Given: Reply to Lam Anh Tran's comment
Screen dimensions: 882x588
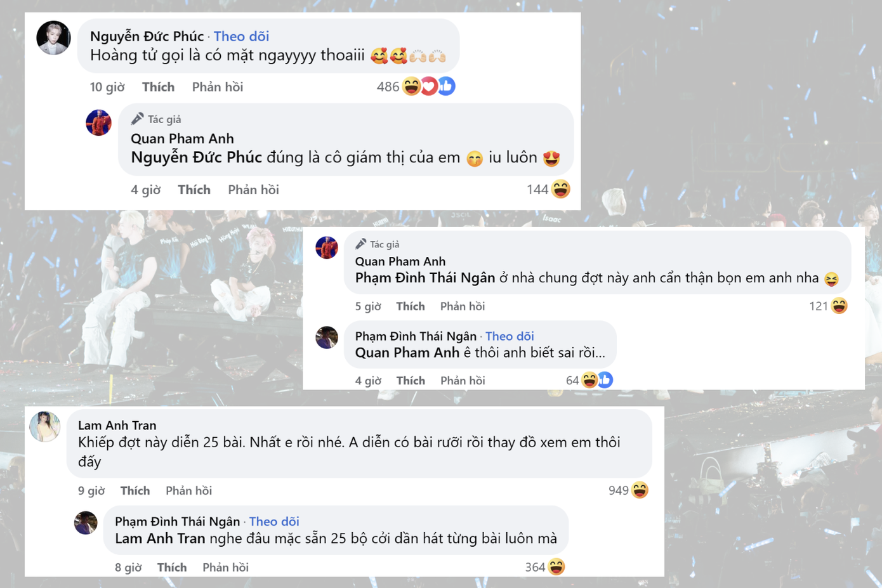Looking at the screenshot, I should 188,491.
